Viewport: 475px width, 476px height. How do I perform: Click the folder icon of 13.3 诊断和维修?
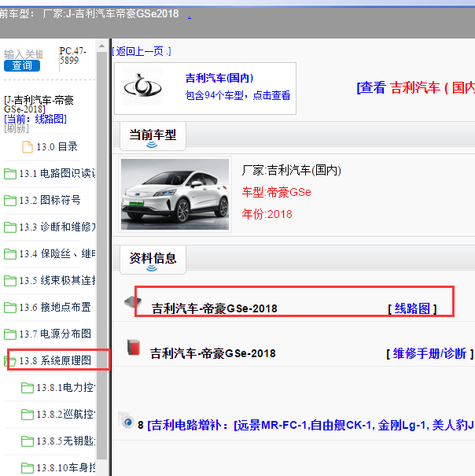point(10,227)
